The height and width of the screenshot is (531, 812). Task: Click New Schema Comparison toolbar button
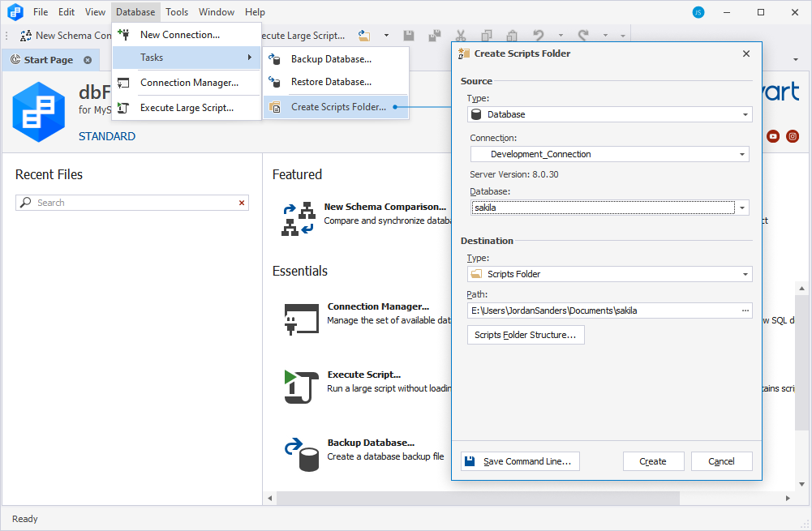point(65,36)
